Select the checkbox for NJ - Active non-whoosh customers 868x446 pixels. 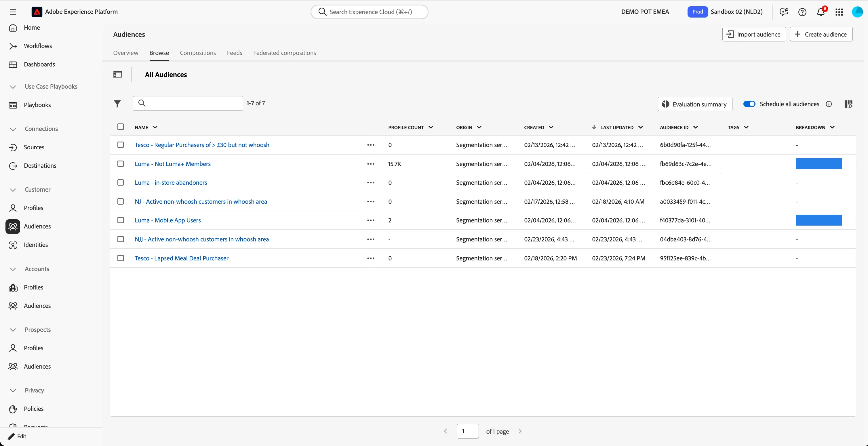[x=121, y=201]
